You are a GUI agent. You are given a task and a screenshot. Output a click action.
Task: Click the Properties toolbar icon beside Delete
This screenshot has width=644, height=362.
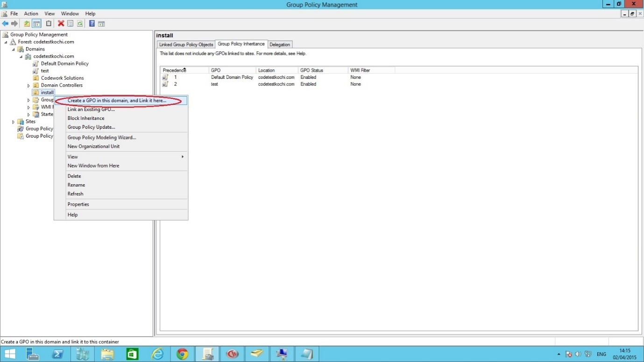pos(71,23)
